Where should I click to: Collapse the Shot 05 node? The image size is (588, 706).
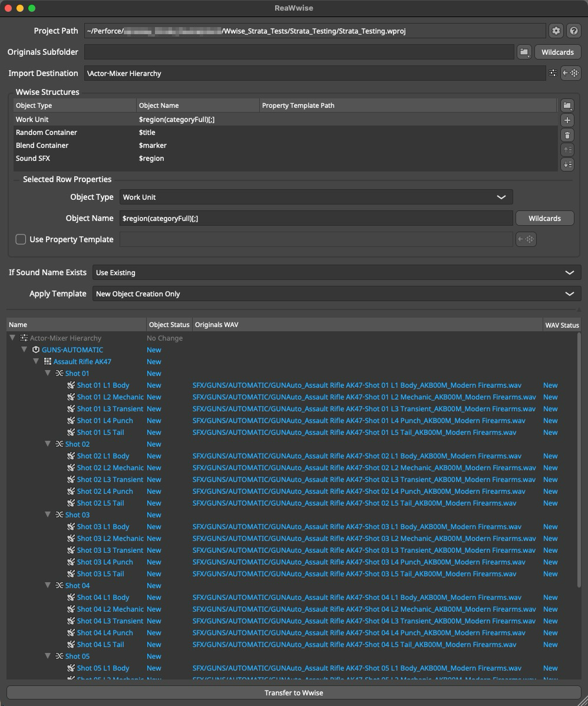click(x=48, y=655)
